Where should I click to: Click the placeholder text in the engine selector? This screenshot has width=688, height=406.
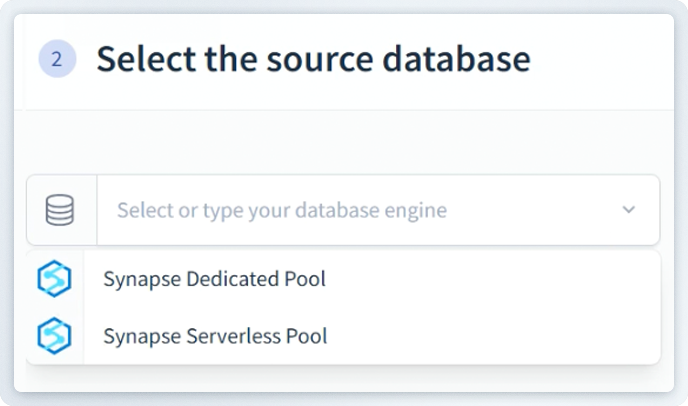pyautogui.click(x=281, y=210)
